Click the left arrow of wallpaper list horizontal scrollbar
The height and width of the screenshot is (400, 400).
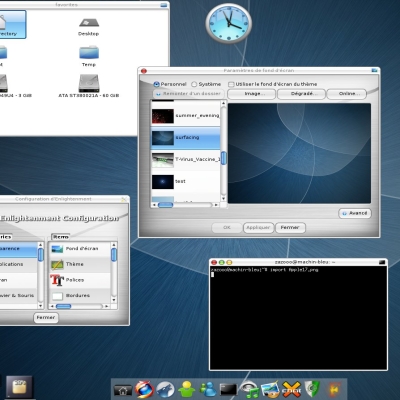[154, 205]
